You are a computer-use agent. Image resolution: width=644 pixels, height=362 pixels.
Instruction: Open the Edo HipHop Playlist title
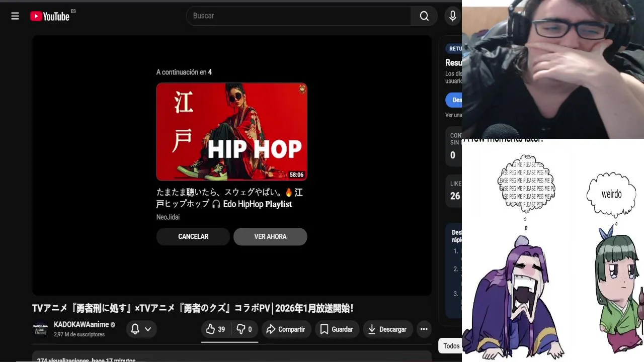(229, 198)
